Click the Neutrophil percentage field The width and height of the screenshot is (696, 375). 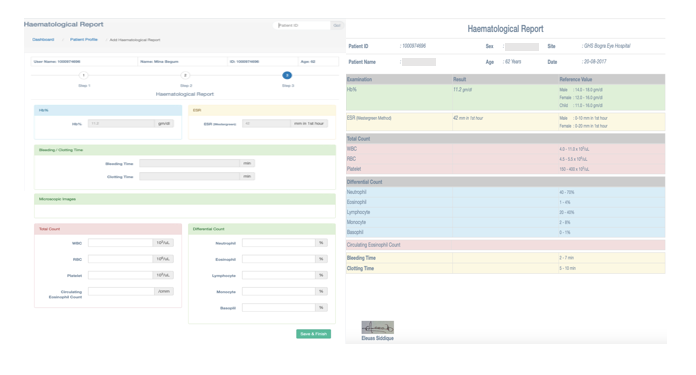point(279,243)
